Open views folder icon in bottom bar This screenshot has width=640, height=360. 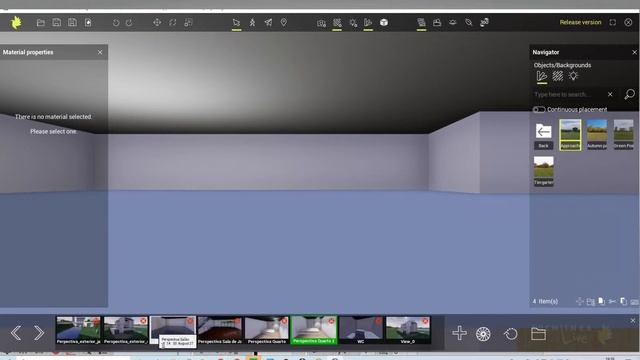click(x=538, y=333)
